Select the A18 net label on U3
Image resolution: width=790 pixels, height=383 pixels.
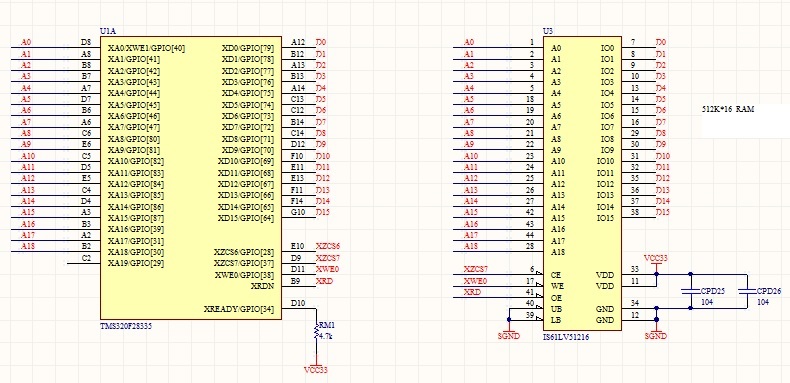(471, 246)
